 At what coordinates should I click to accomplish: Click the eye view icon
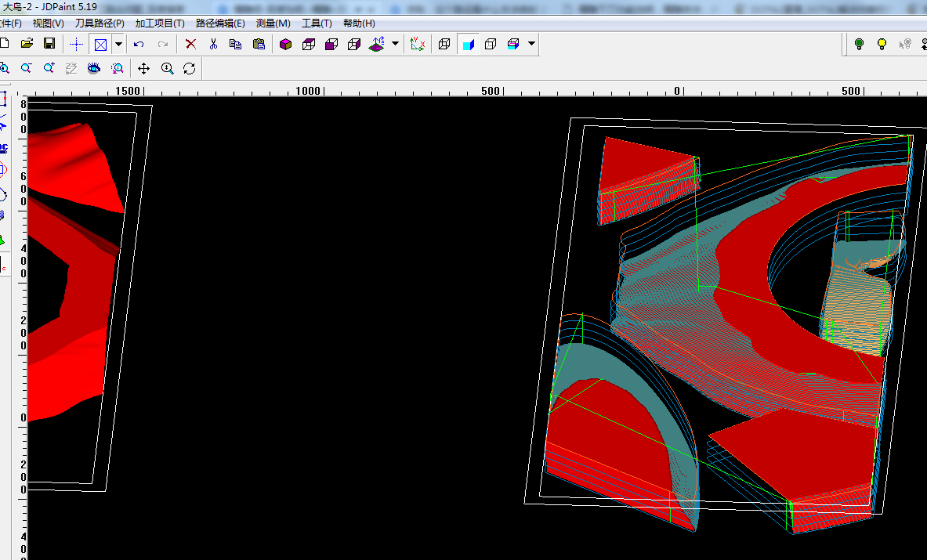tap(94, 68)
